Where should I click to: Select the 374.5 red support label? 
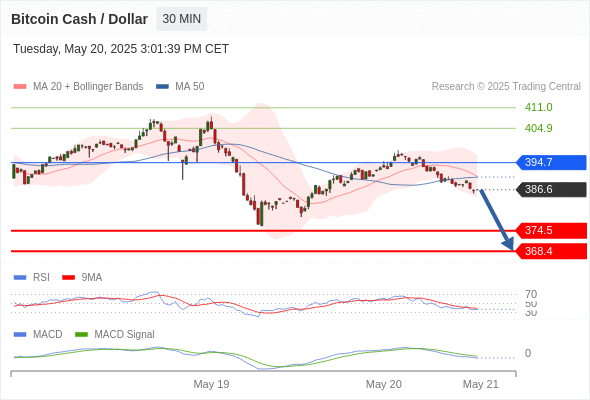pyautogui.click(x=551, y=230)
